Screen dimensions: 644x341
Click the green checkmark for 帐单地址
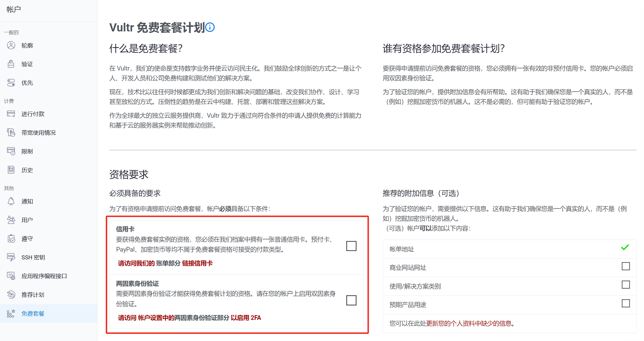[x=625, y=247]
